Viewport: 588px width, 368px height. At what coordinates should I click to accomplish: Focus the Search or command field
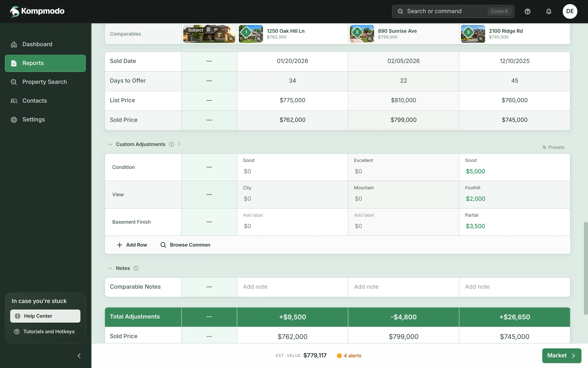pos(453,11)
